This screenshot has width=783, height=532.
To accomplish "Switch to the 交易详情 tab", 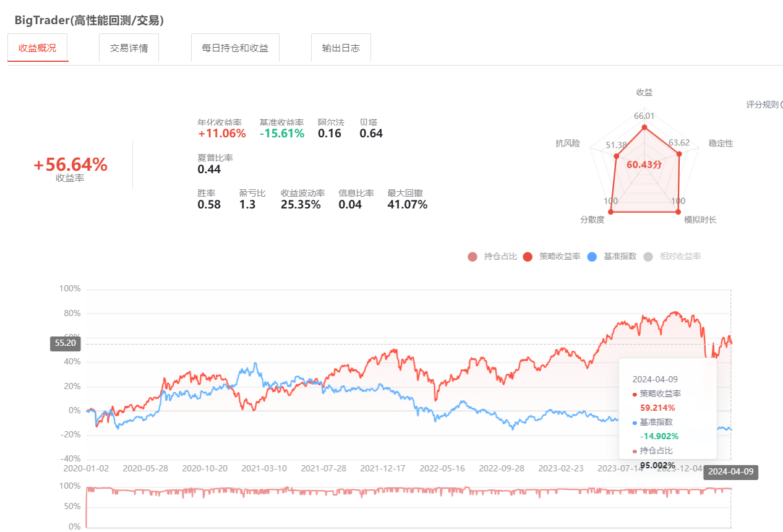I will [x=129, y=48].
